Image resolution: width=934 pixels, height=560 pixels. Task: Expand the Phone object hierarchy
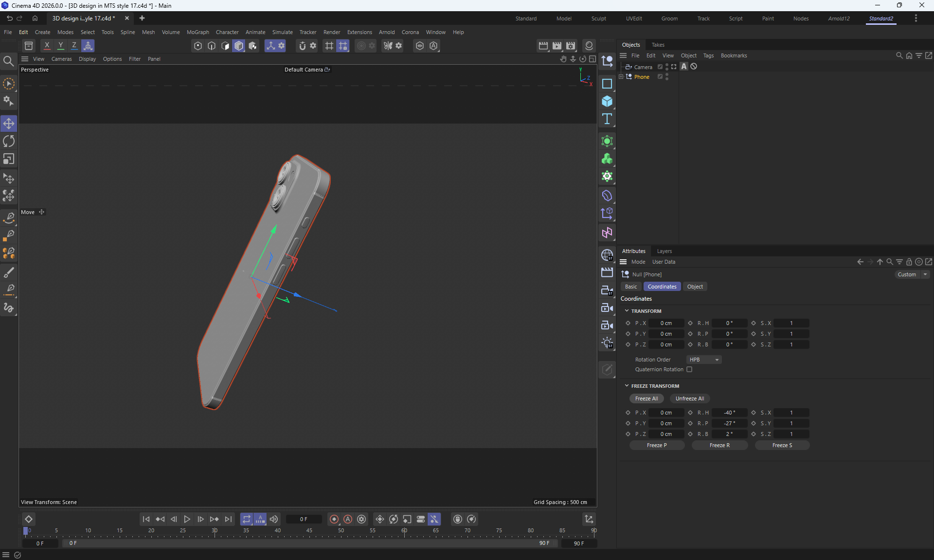click(621, 76)
